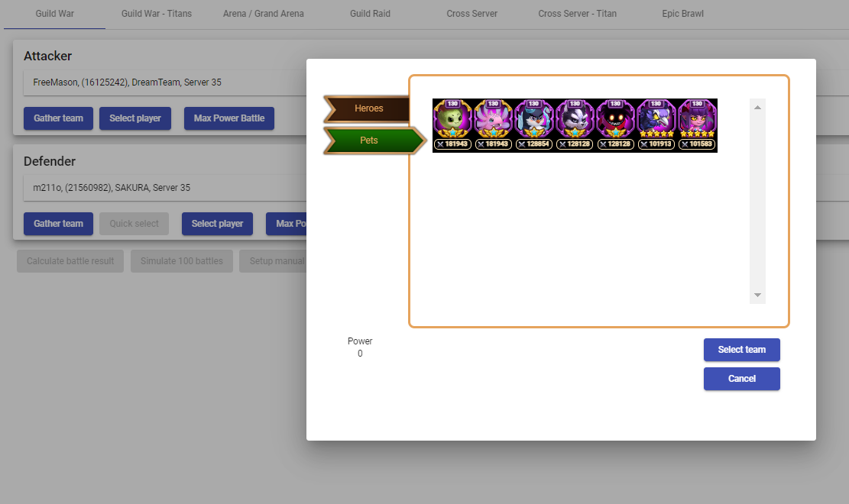Open the Epic Brawl tab
This screenshot has width=849, height=504.
(682, 14)
